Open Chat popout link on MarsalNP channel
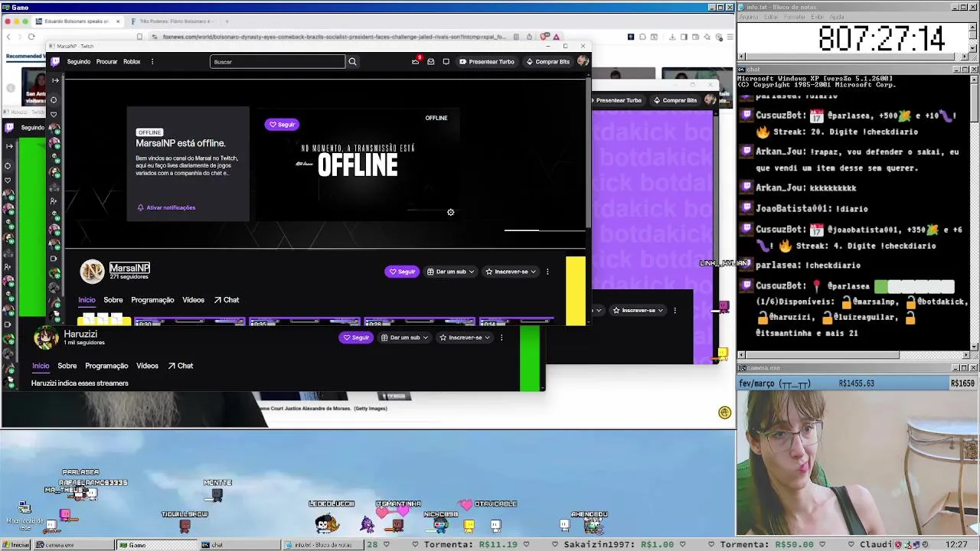Viewport: 980px width, 551px height. tap(227, 300)
